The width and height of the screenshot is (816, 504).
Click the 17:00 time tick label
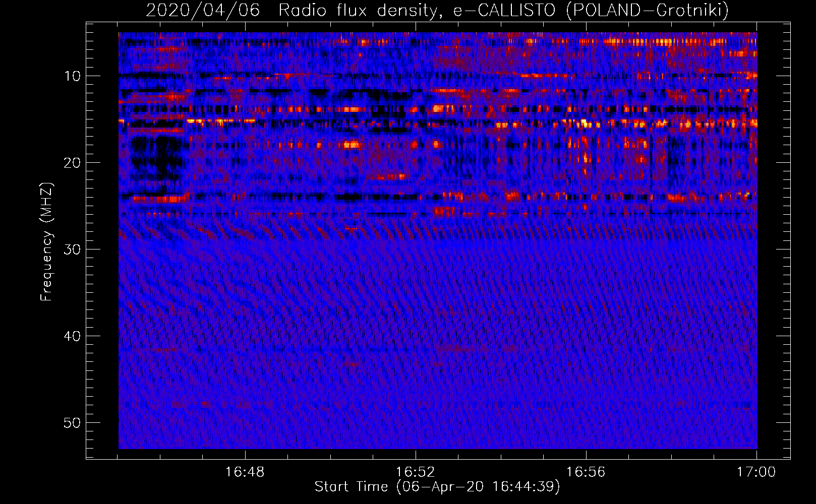pos(756,472)
